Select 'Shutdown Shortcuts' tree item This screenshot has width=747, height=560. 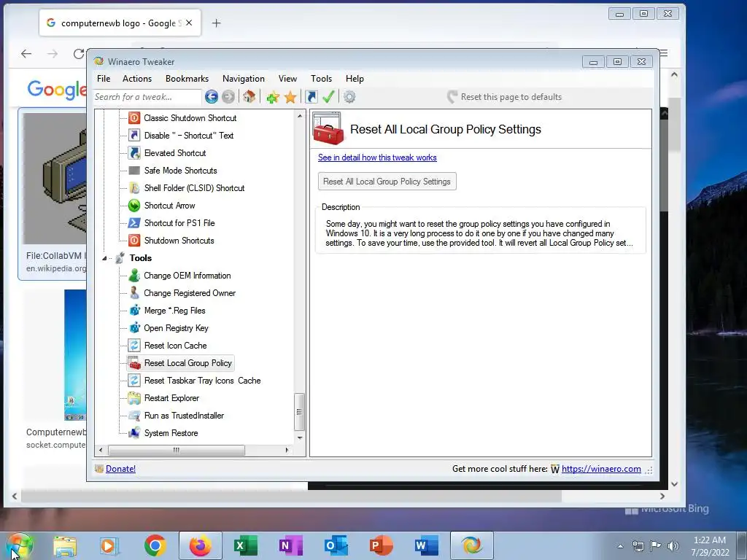[179, 241]
